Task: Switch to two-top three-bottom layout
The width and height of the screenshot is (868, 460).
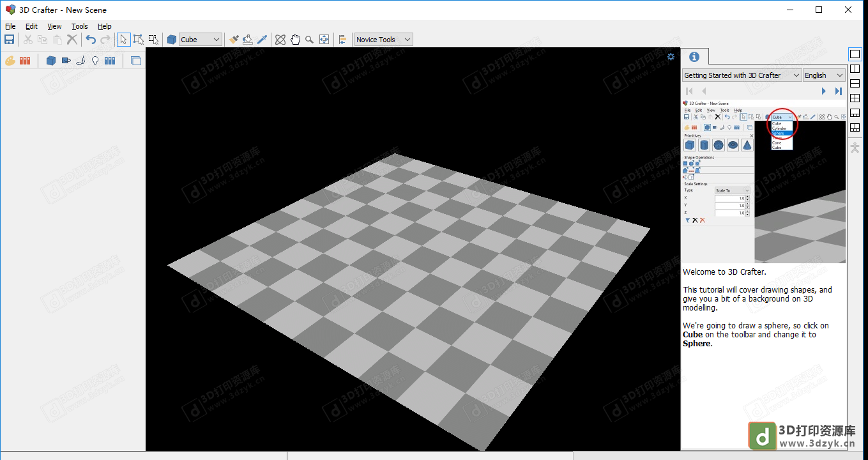Action: point(855,128)
